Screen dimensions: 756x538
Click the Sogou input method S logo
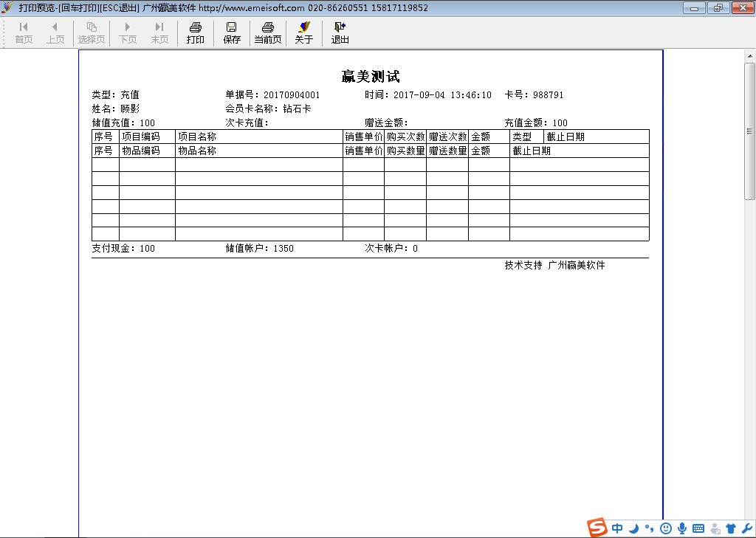pos(597,528)
